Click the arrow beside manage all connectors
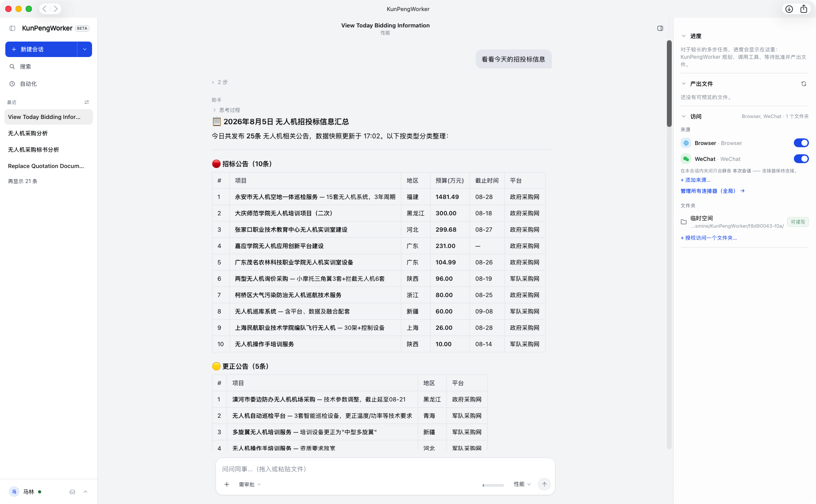 (743, 191)
